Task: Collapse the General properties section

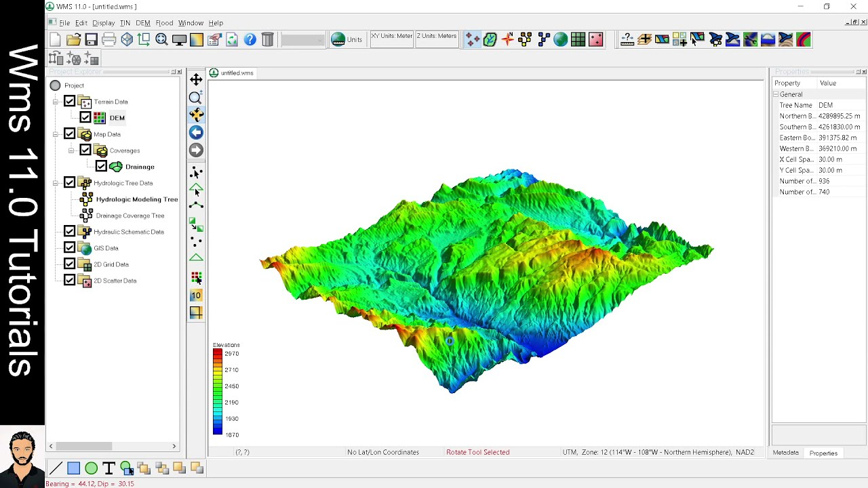Action: pyautogui.click(x=776, y=95)
